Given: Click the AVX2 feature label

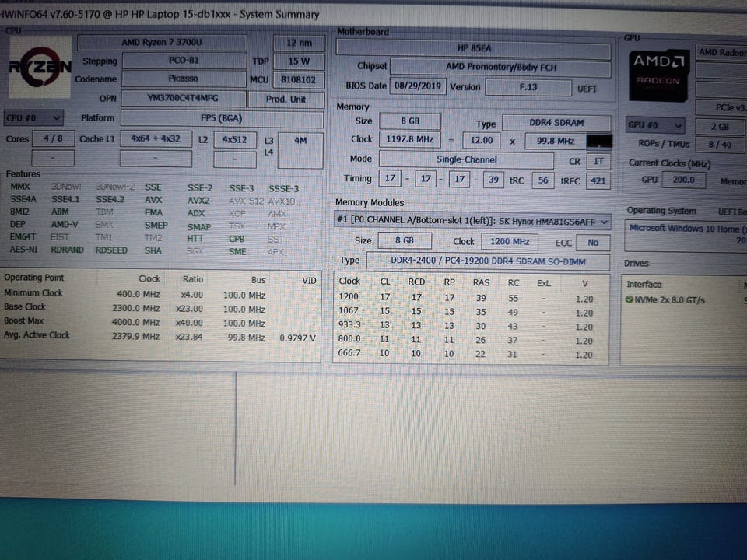Looking at the screenshot, I should click(198, 201).
